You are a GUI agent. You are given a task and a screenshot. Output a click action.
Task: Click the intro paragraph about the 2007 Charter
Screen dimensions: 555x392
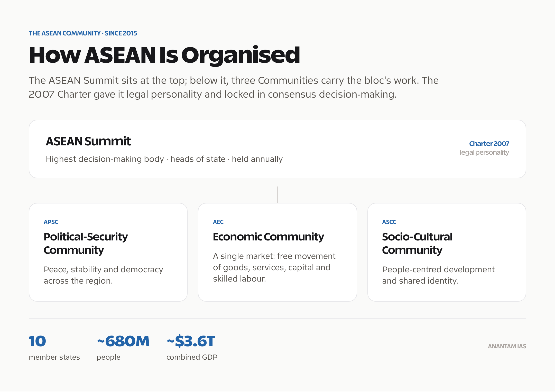(234, 87)
